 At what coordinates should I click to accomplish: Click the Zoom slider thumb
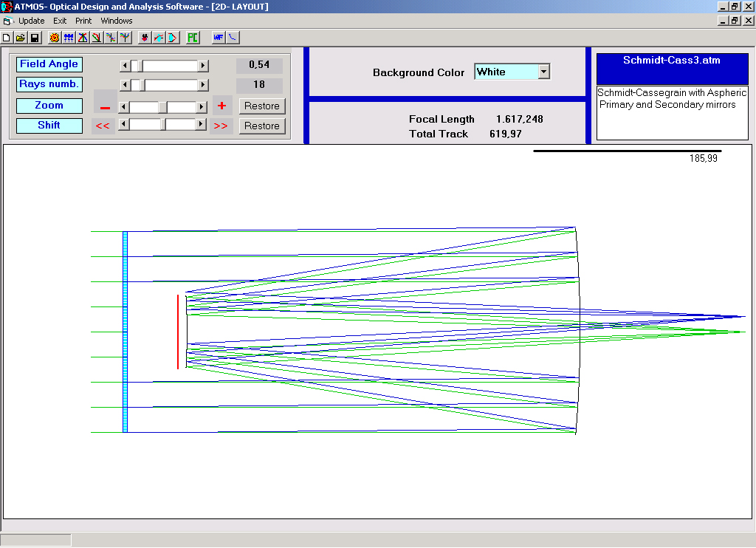point(163,106)
